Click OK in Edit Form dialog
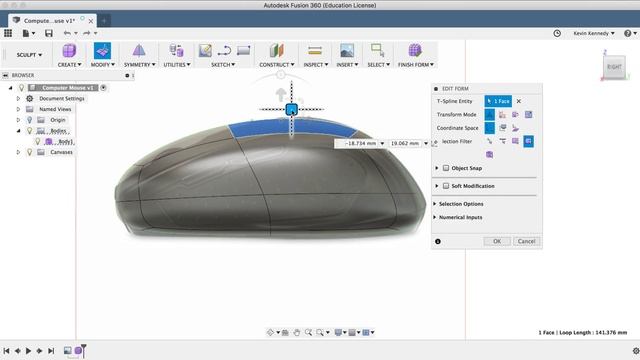640x360 pixels. click(497, 242)
